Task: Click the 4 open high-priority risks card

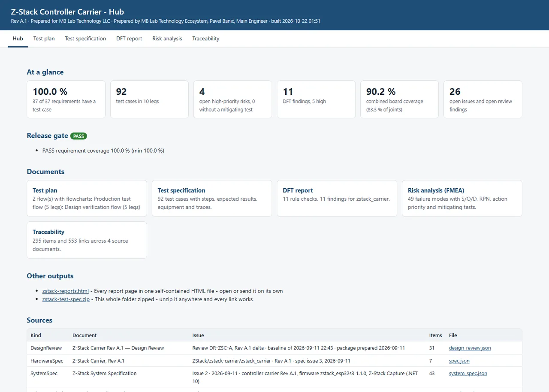Action: coord(232,99)
